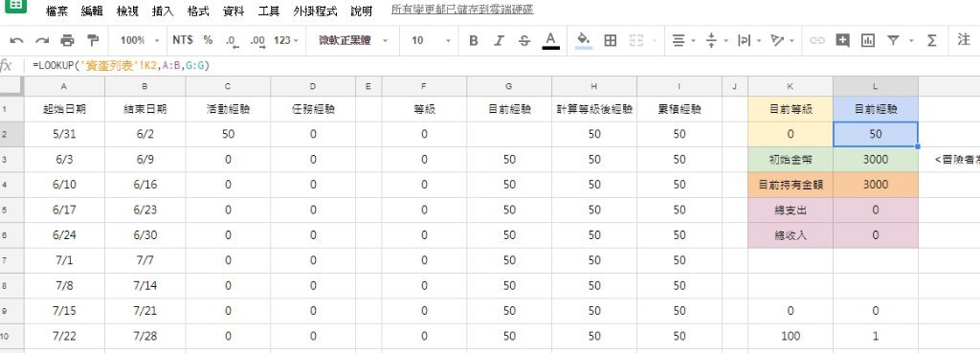Open the font size 10 dropdown
Image resolution: width=980 pixels, height=353 pixels.
pos(431,40)
